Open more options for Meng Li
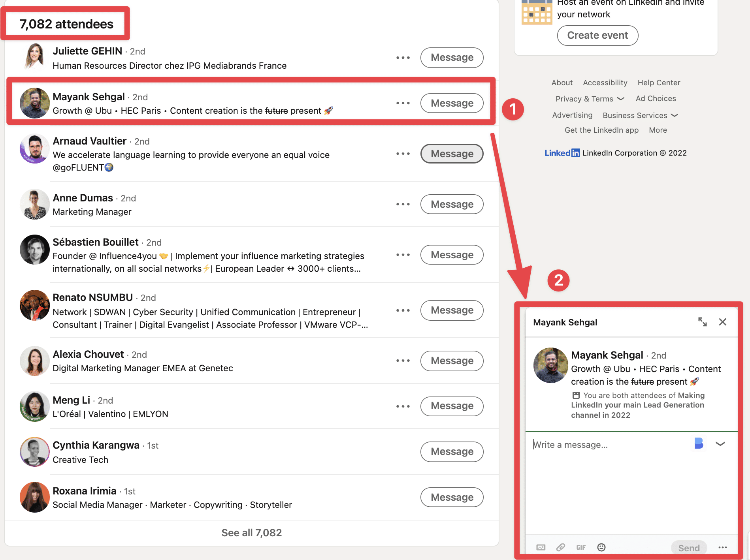Image resolution: width=750 pixels, height=560 pixels. click(x=403, y=406)
